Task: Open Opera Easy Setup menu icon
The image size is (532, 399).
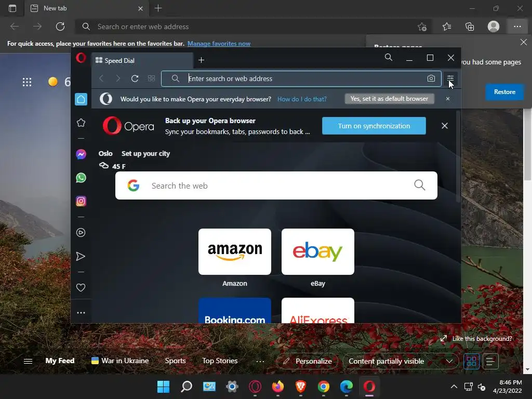Action: [x=450, y=78]
